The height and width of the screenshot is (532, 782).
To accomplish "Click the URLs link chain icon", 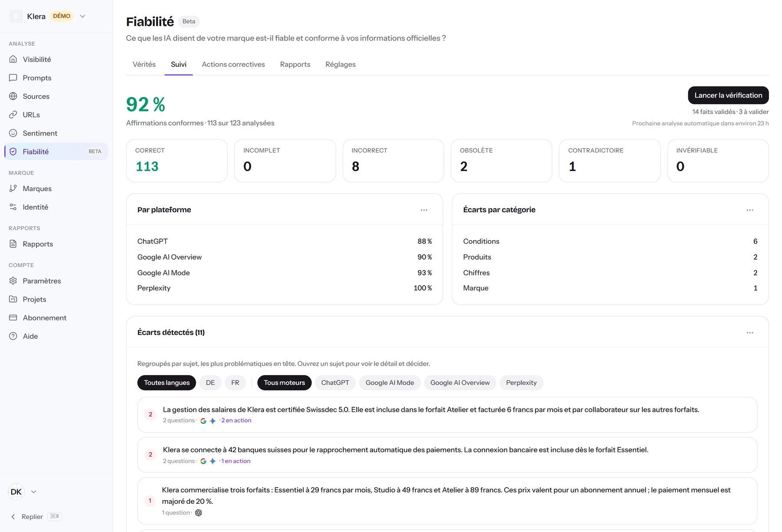I will click(13, 115).
